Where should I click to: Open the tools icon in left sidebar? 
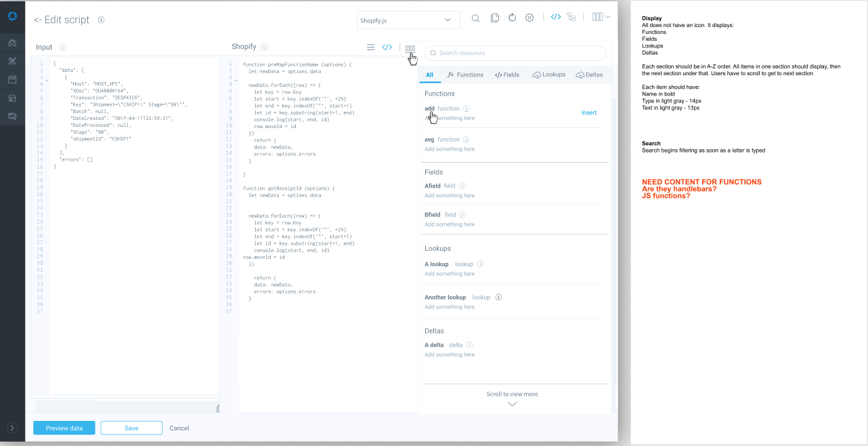[x=12, y=62]
